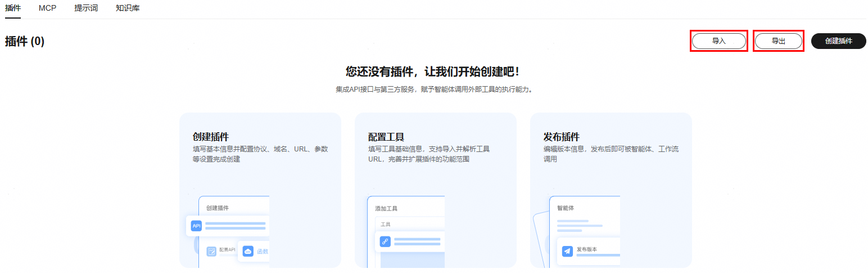Click the paper-plane 发布版本 icon
Viewport: 868px width, 273px height.
pyautogui.click(x=567, y=251)
